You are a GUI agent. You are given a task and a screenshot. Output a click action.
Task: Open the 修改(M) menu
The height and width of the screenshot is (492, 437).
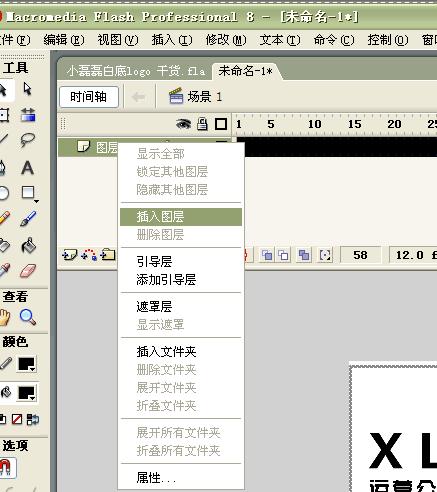coord(226,40)
